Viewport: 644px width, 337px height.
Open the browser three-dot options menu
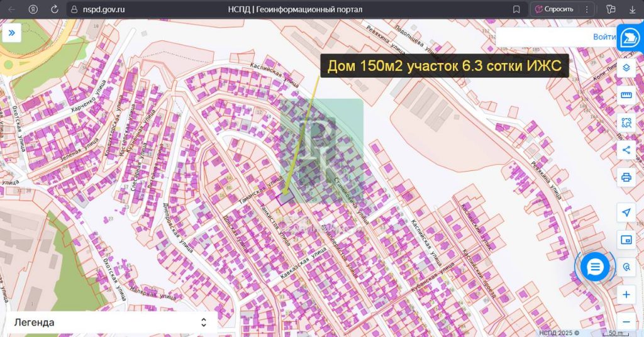point(586,9)
